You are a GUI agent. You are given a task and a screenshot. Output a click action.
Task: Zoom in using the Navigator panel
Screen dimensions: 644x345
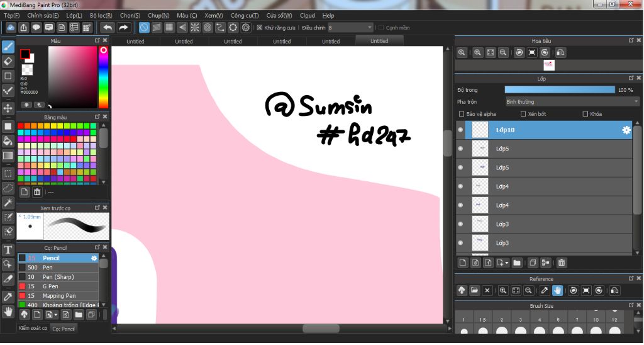point(477,53)
